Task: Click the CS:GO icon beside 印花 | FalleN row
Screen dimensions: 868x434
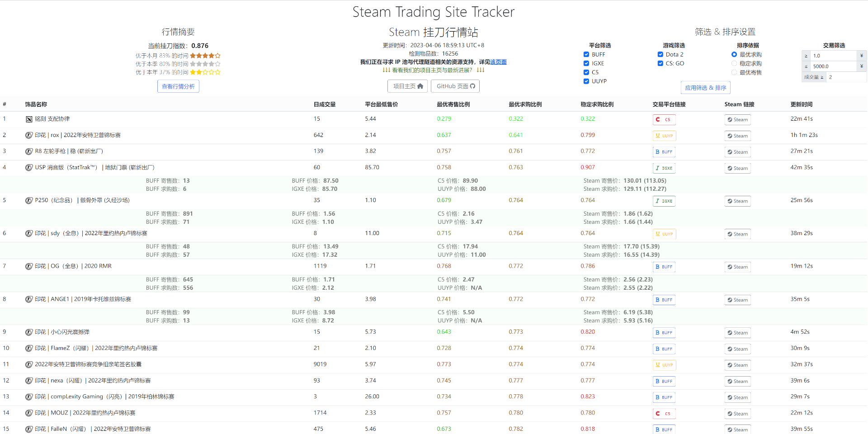Action: coord(29,429)
